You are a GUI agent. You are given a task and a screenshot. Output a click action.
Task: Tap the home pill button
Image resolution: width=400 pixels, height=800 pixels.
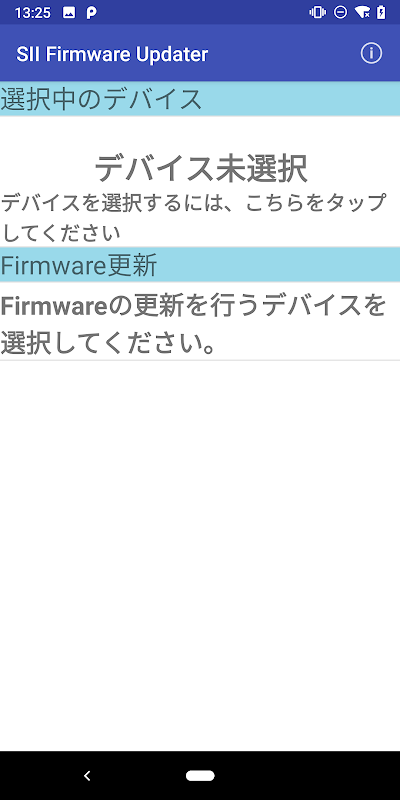tap(200, 776)
